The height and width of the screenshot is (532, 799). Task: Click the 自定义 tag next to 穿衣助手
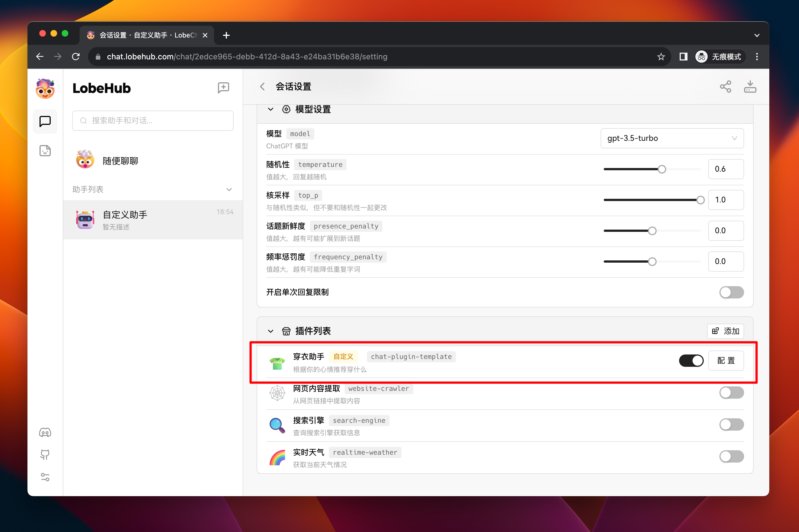[343, 357]
